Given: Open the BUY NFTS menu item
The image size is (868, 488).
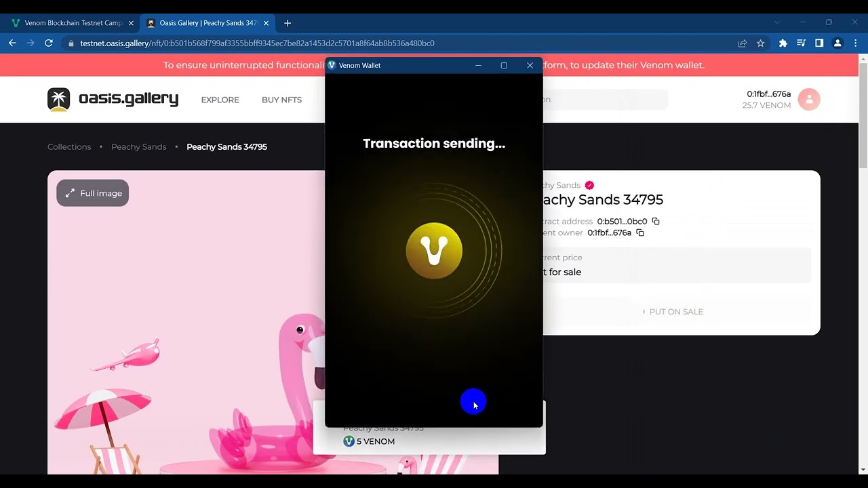Looking at the screenshot, I should pyautogui.click(x=281, y=100).
